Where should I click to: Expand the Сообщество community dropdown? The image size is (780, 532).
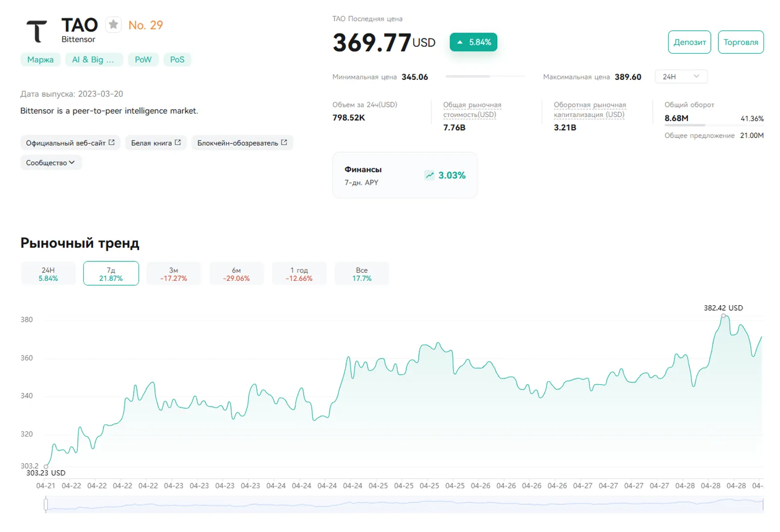[x=51, y=162]
